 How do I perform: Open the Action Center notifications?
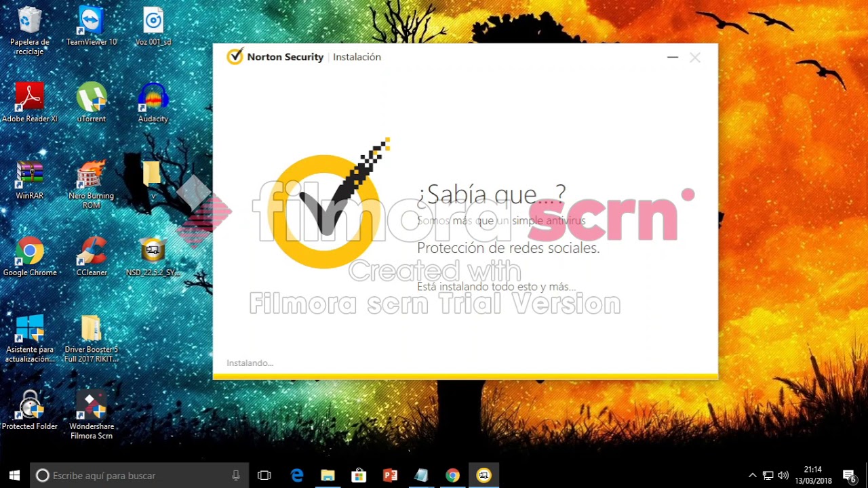[849, 475]
